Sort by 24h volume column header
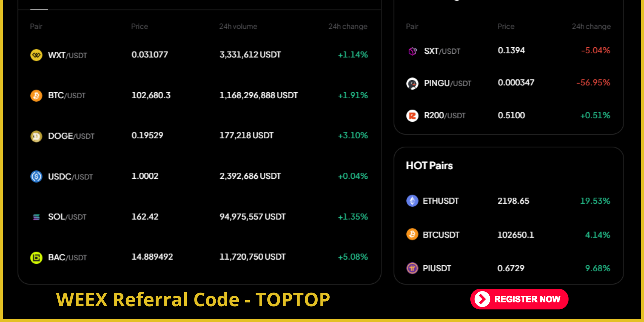644x322 pixels. point(238,26)
